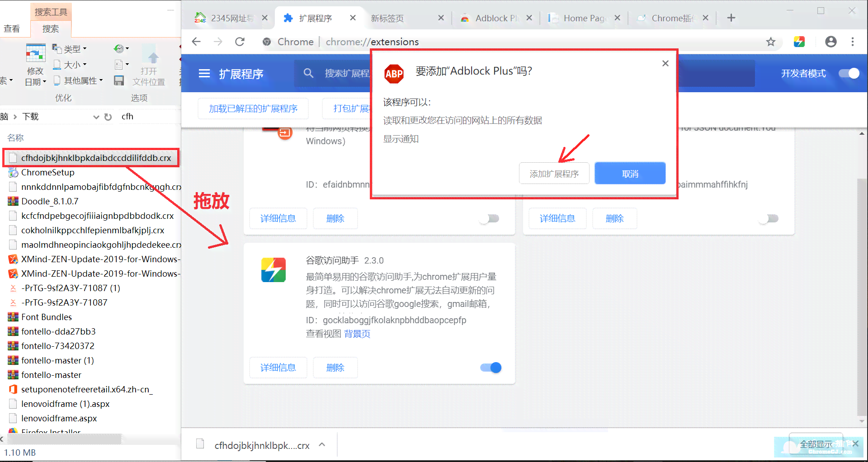The height and width of the screenshot is (462, 868).
Task: Click 详细信息 on 谷歌访问助手 card
Action: pos(278,368)
